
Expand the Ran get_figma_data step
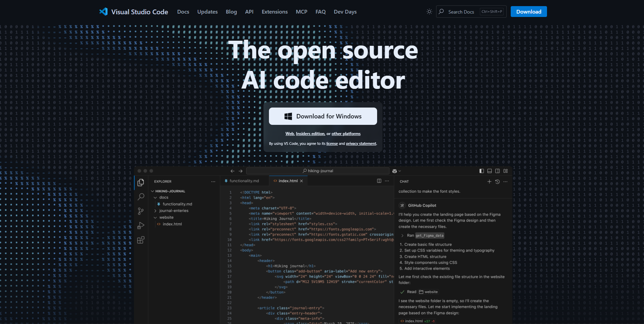click(402, 235)
